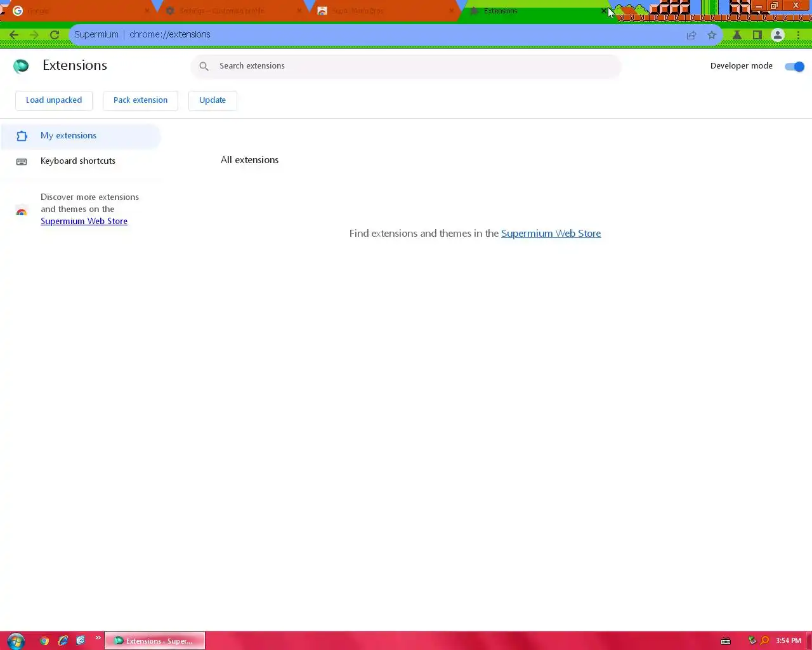Close the Settings tab
The image size is (812, 650).
click(x=299, y=11)
